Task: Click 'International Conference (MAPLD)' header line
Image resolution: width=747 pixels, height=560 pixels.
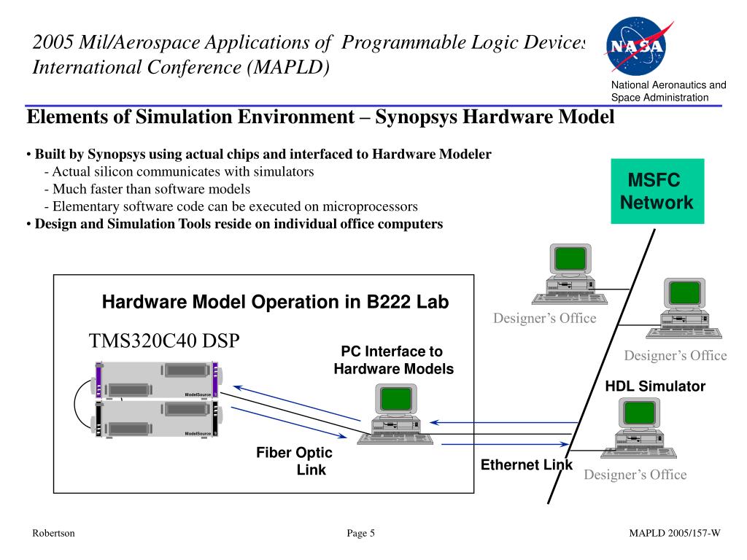Action: click(x=181, y=67)
